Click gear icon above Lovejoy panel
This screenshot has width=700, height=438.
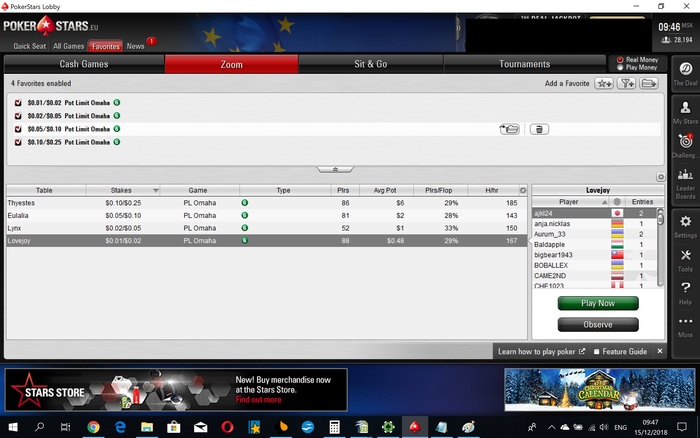(661, 177)
